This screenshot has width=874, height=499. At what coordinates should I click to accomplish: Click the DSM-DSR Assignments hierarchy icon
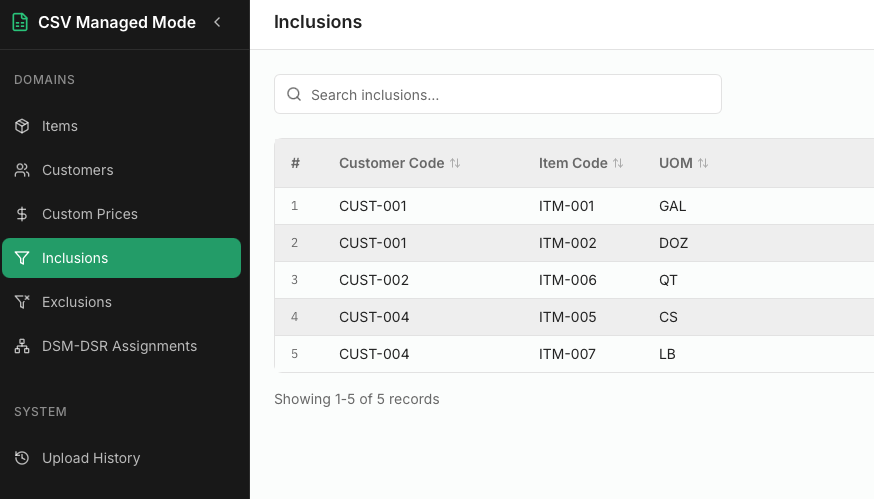[22, 346]
